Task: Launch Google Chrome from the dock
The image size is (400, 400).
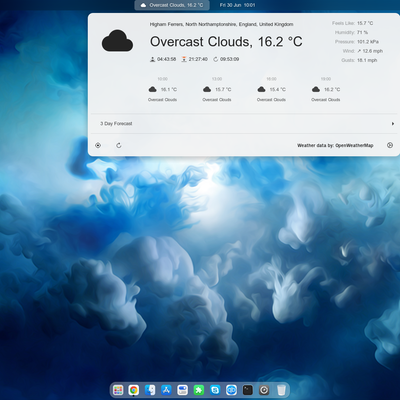Action: pyautogui.click(x=134, y=390)
